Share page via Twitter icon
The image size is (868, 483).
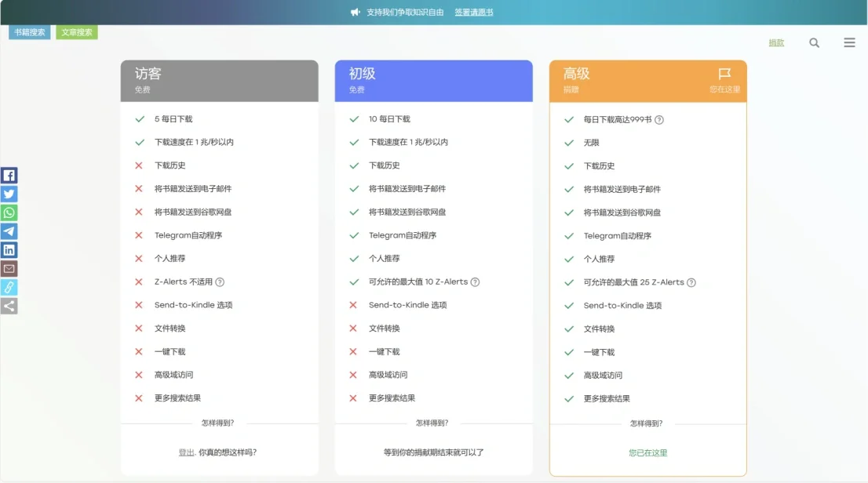[9, 194]
